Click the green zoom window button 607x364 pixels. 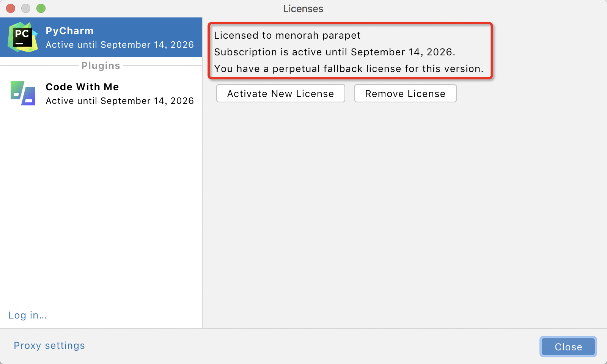click(41, 8)
